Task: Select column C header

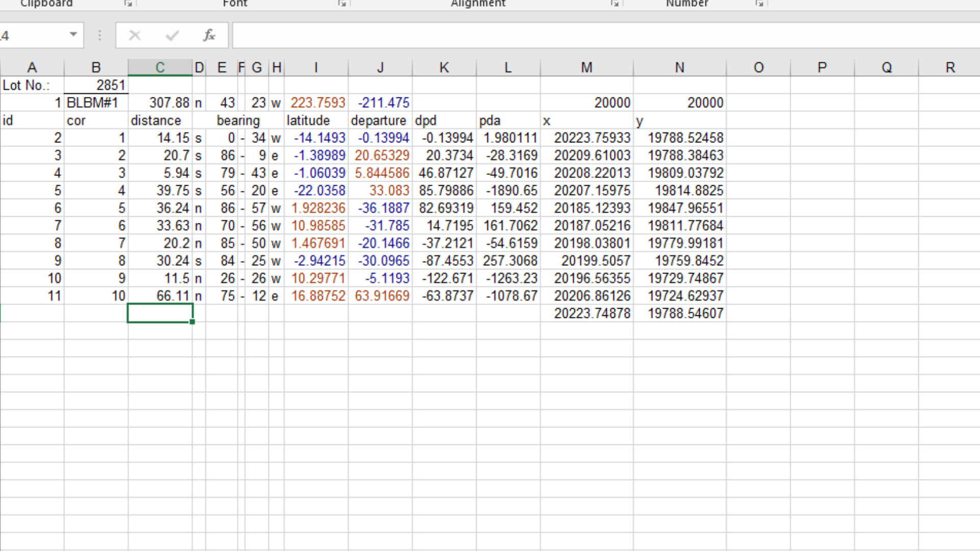Action: [160, 67]
